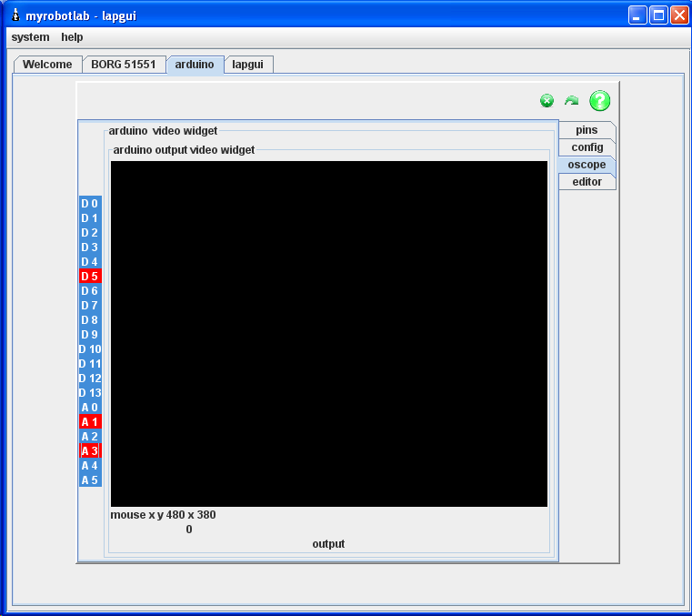
Task: Toggle trace for pin D 1
Action: click(x=90, y=217)
